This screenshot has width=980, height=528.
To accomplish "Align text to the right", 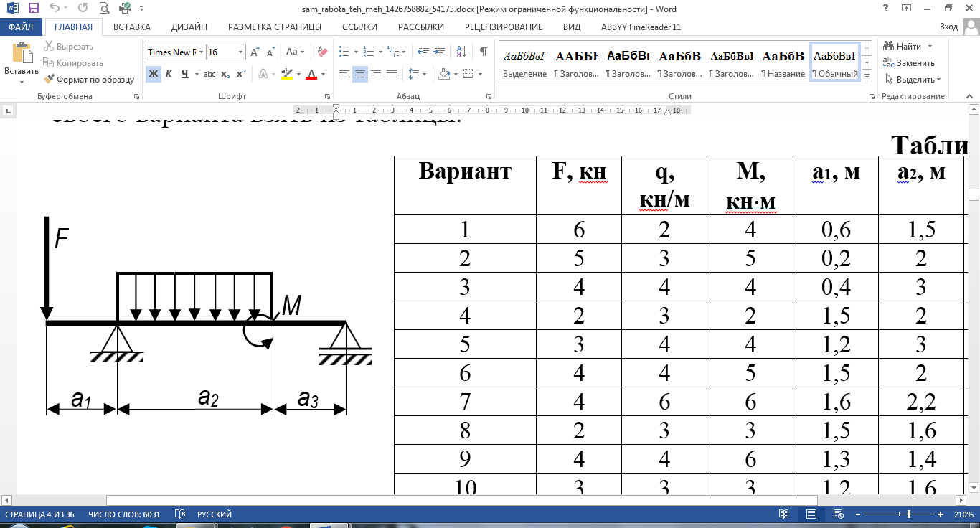I will 376,74.
